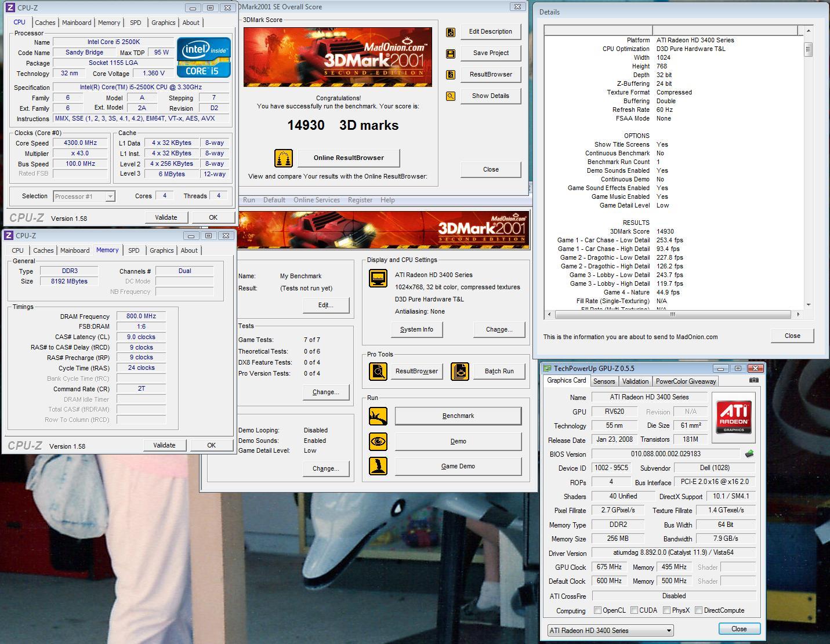Image resolution: width=830 pixels, height=644 pixels.
Task: Click the Online ResultBrowser button
Action: coord(349,158)
